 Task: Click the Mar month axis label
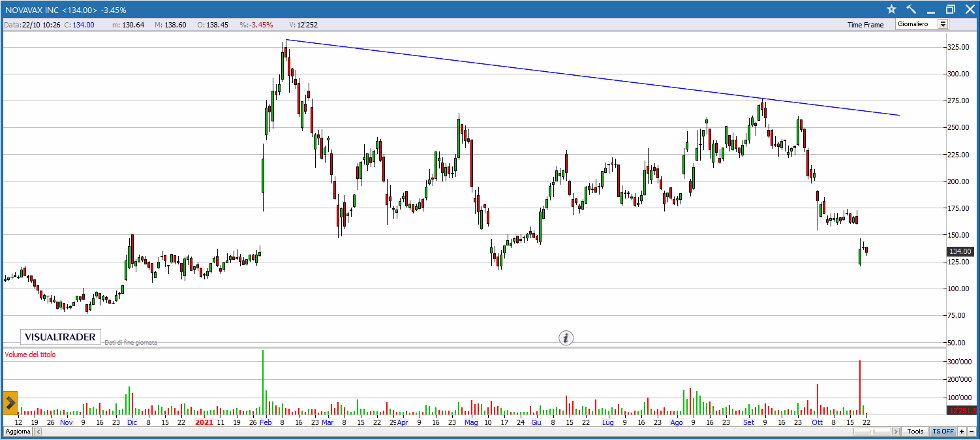click(328, 422)
